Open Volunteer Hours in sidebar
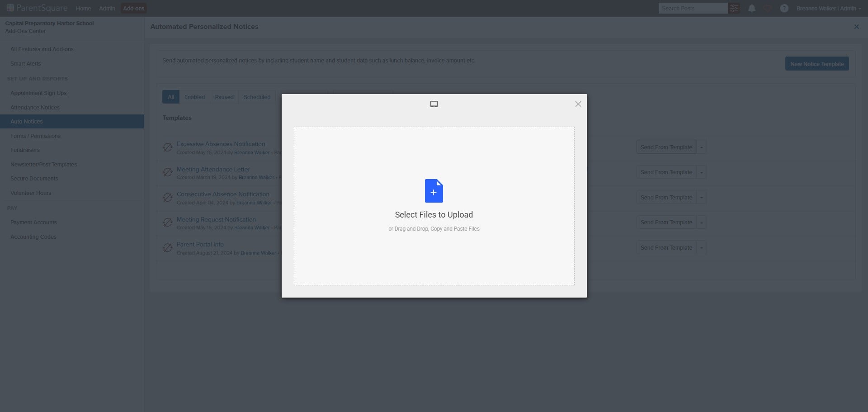The width and height of the screenshot is (868, 412). [31, 193]
